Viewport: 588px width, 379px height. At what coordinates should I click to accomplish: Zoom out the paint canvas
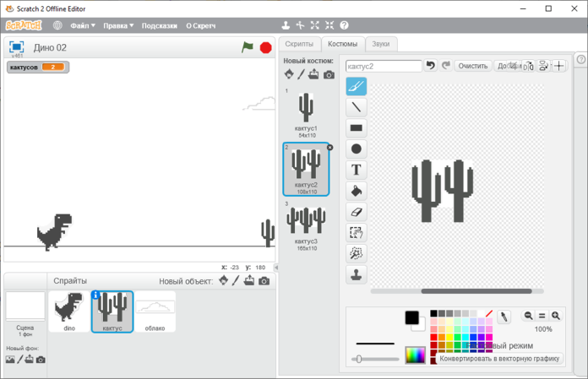click(528, 316)
